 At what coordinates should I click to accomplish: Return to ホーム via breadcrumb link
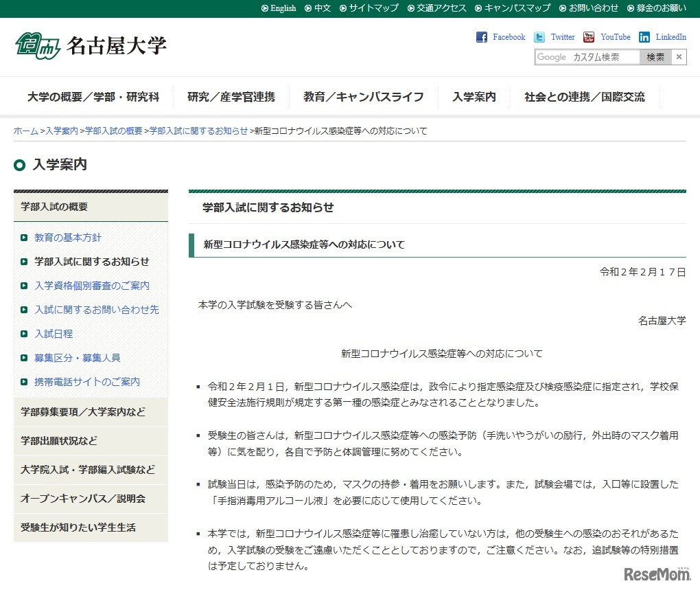pos(25,130)
